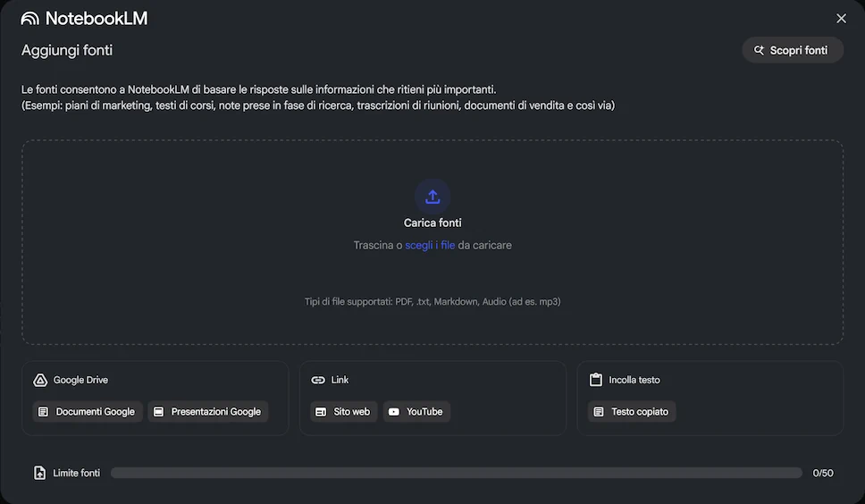Click the Google Drive triangle icon

(x=40, y=380)
